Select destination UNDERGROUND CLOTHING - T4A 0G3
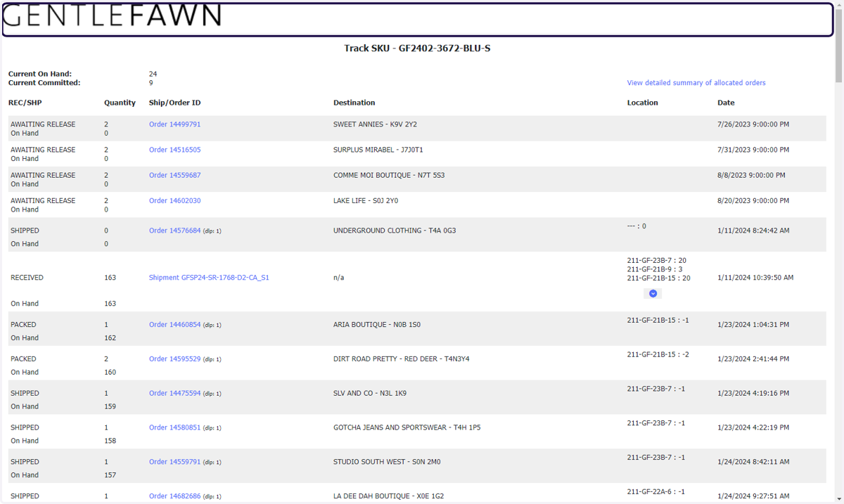Image resolution: width=844 pixels, height=504 pixels. coord(395,231)
